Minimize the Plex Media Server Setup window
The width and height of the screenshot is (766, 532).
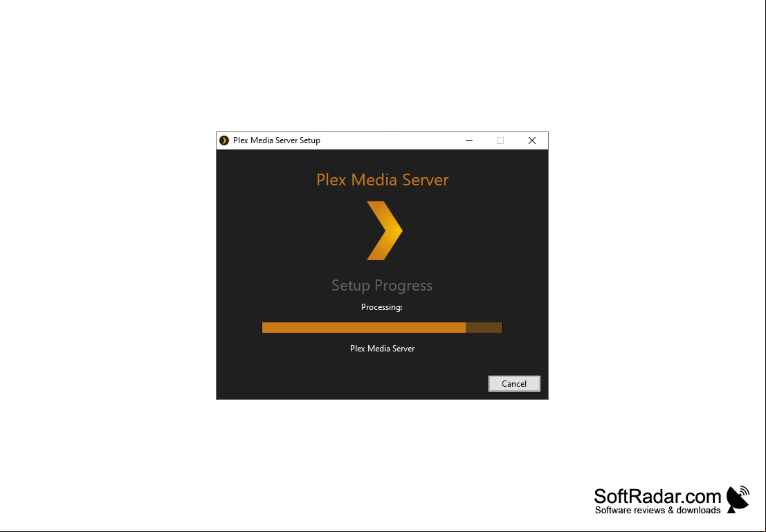tap(469, 140)
